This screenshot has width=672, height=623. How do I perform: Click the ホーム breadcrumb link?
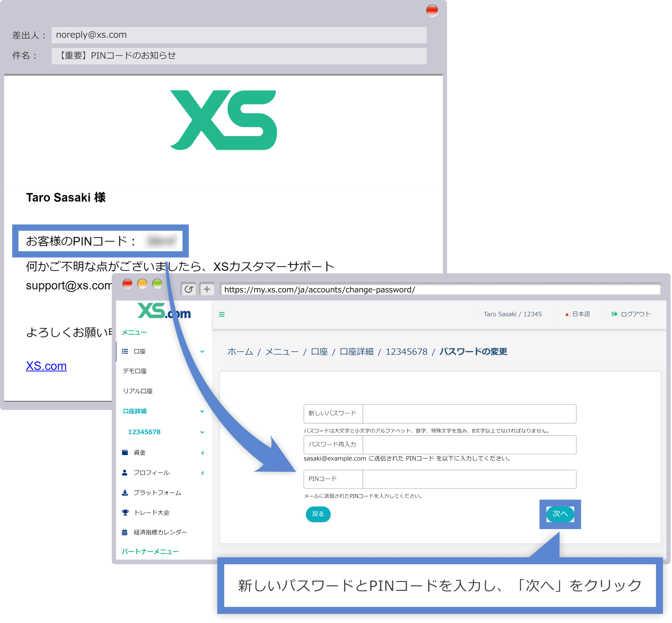click(240, 352)
